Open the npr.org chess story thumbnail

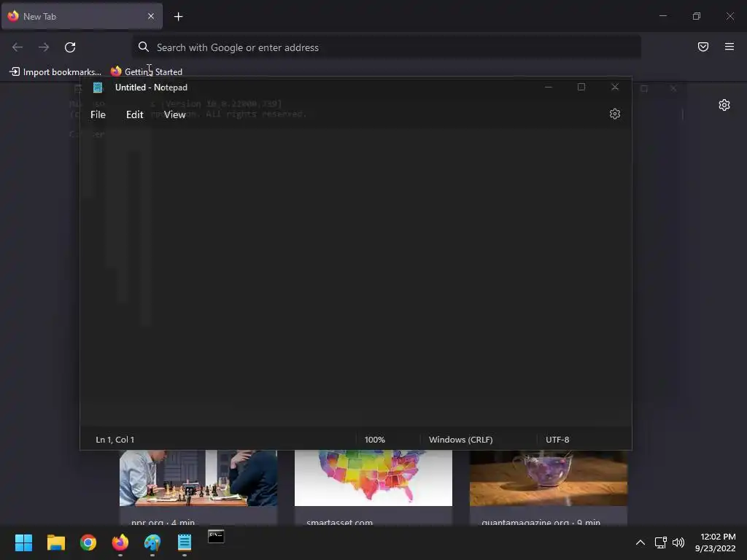(x=198, y=478)
